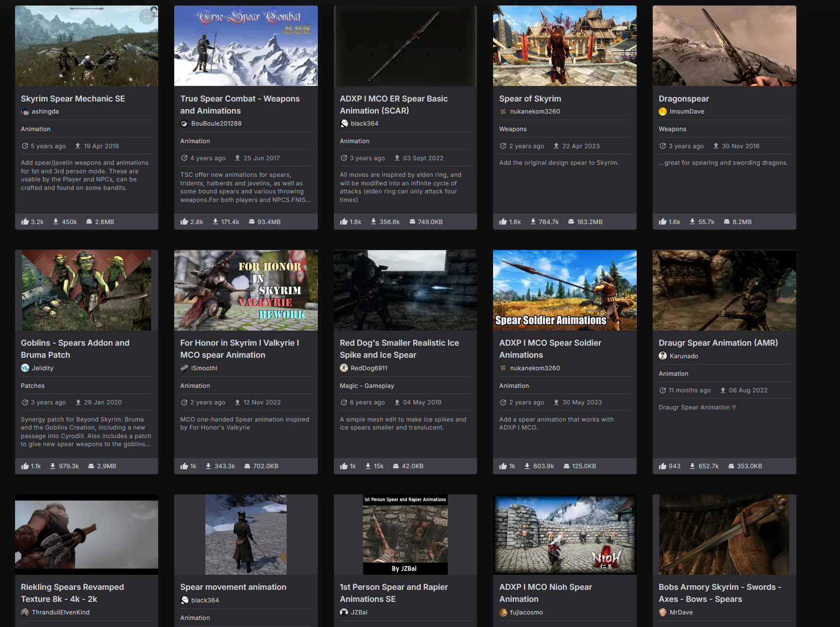
Task: Open True Spear Combat SSE thumbnail image
Action: pos(246,46)
